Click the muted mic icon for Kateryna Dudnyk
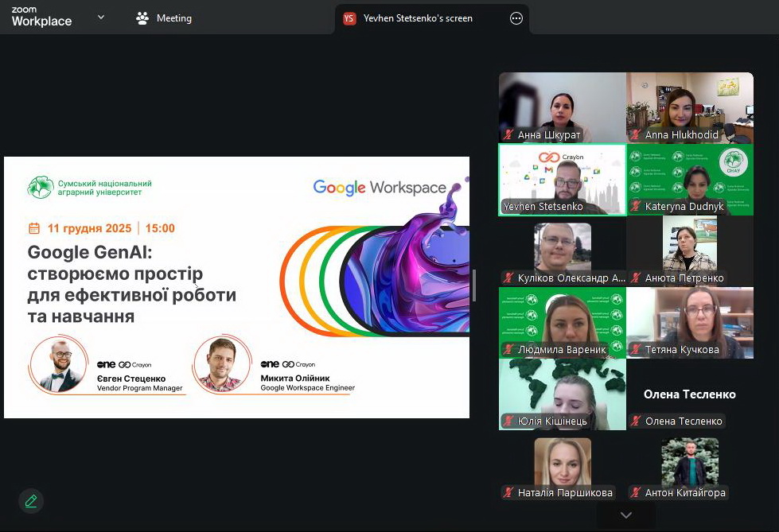Viewport: 779px width, 532px height. point(636,207)
